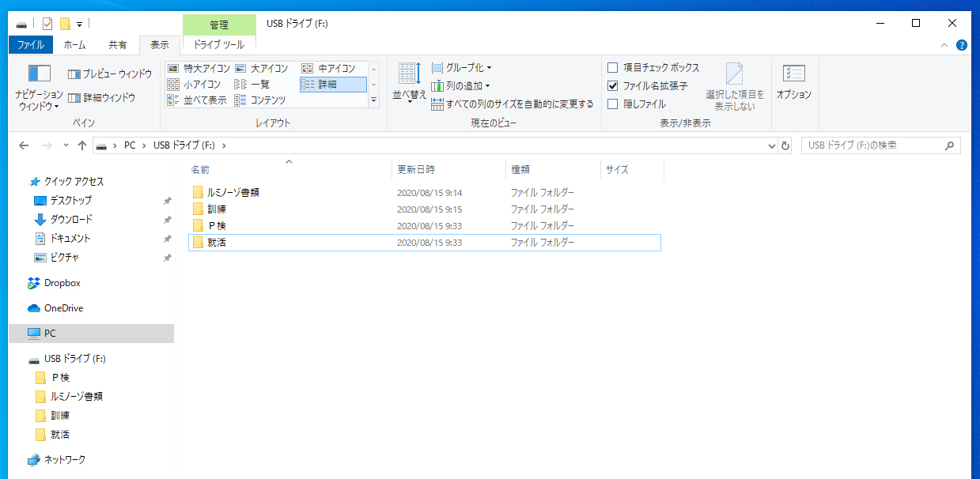The image size is (980, 479).
Task: Switch to the ホーム ribbon tab
Action: (74, 45)
